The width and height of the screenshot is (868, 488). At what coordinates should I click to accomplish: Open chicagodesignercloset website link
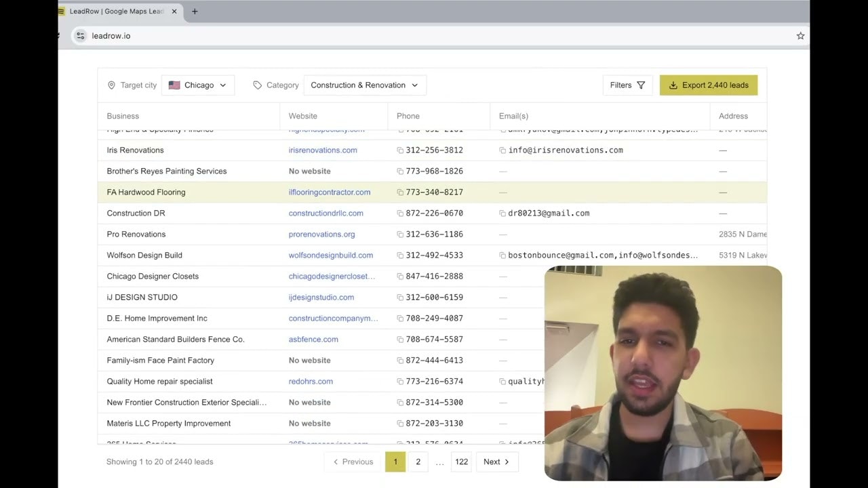pos(332,277)
